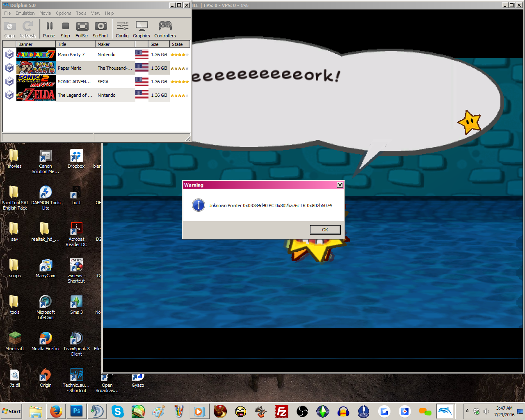Select the Sonic Adventure 2 Battle banner

click(x=36, y=82)
